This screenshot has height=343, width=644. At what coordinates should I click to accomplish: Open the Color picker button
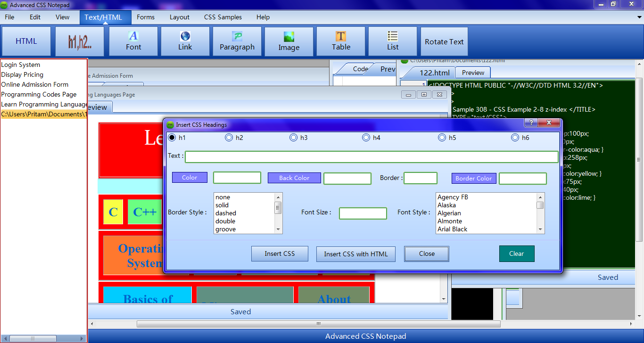190,177
